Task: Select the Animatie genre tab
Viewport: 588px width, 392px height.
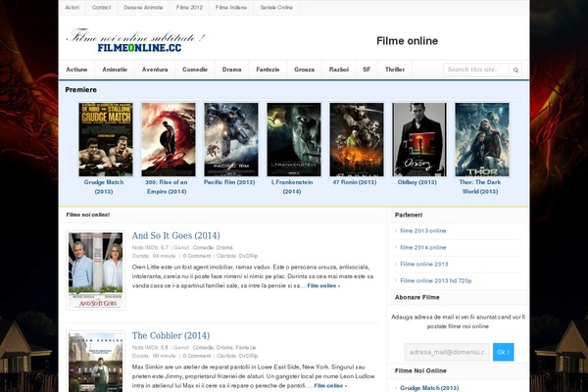Action: point(115,70)
